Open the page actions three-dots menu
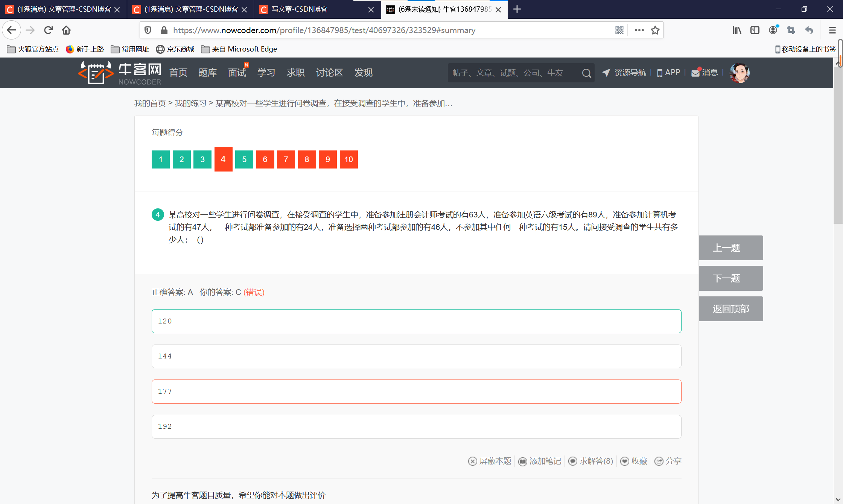 coord(639,30)
